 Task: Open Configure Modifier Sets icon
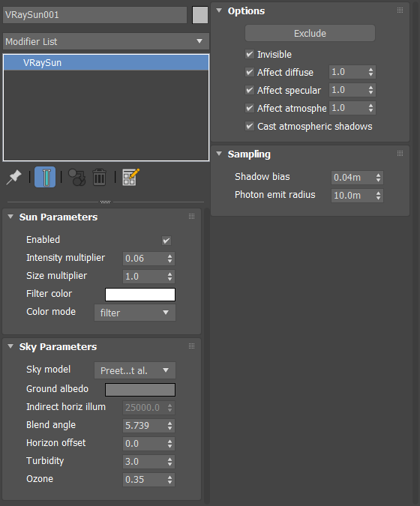(x=130, y=177)
